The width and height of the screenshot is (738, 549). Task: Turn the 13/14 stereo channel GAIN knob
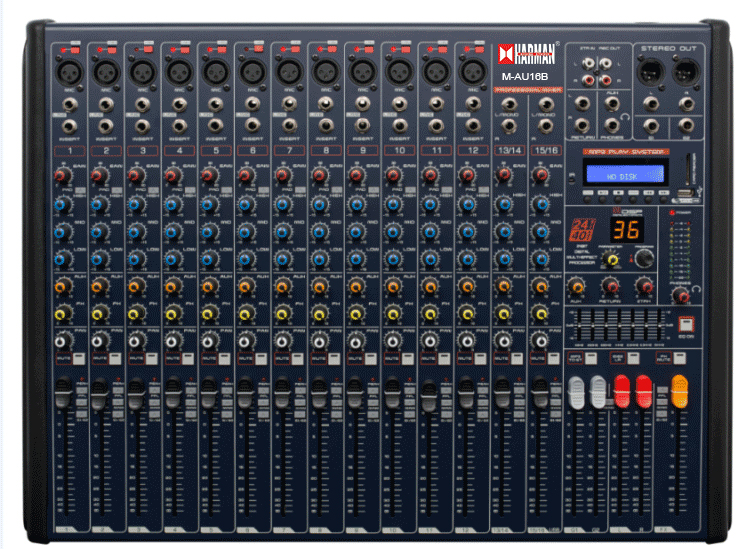[x=504, y=175]
